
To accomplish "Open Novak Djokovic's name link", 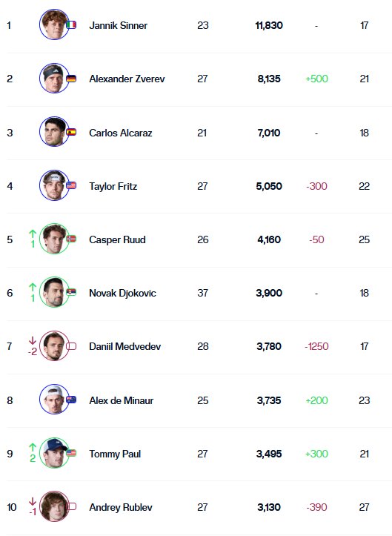I will [122, 293].
